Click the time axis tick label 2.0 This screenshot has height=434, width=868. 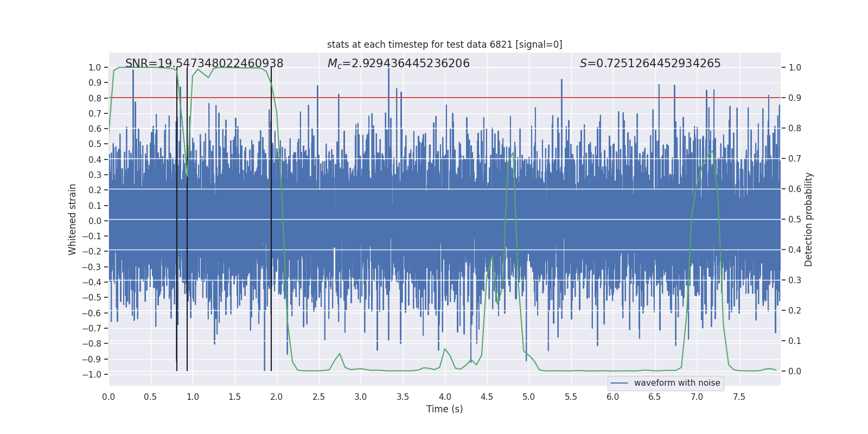pos(277,397)
